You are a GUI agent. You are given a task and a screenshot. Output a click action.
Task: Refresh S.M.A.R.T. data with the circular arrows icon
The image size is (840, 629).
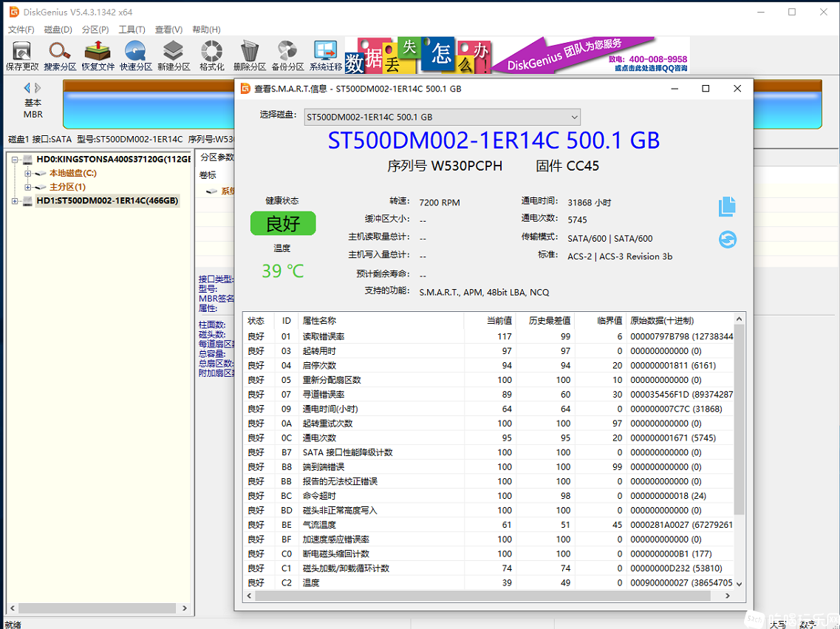pyautogui.click(x=728, y=239)
